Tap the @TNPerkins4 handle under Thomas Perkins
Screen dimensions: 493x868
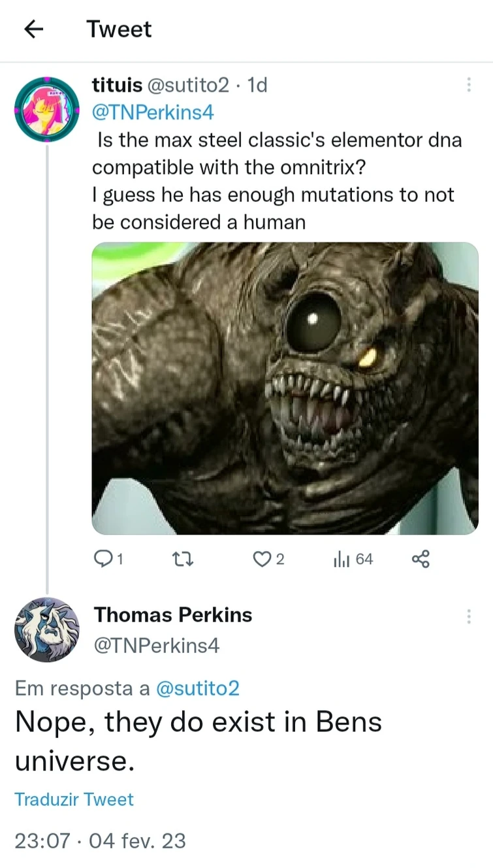(x=157, y=646)
